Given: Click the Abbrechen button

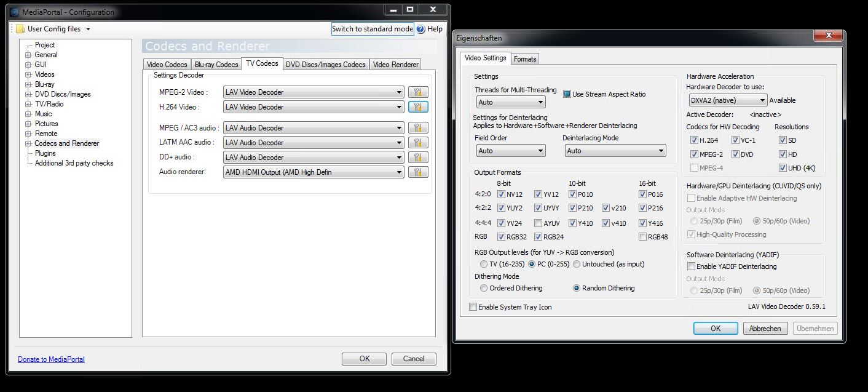Looking at the screenshot, I should coord(765,329).
